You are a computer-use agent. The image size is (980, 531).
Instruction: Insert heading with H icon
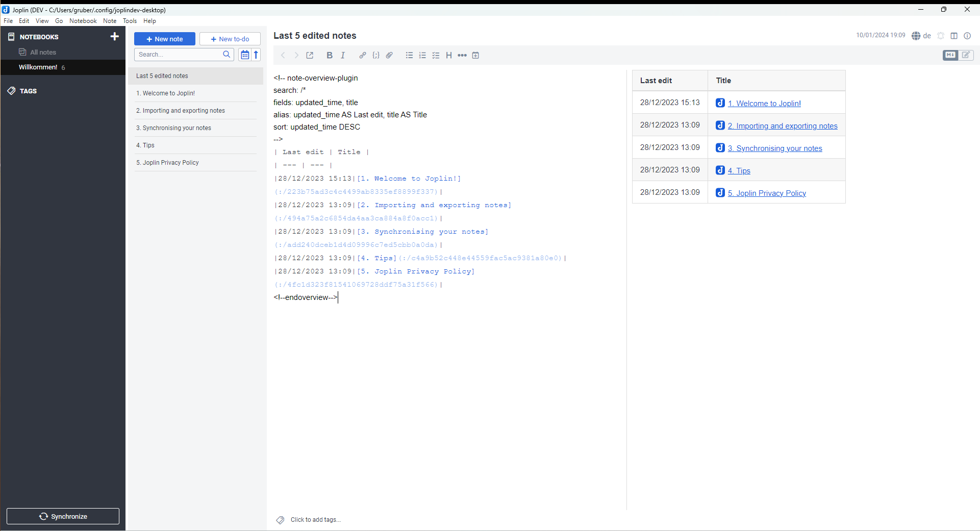pos(449,55)
